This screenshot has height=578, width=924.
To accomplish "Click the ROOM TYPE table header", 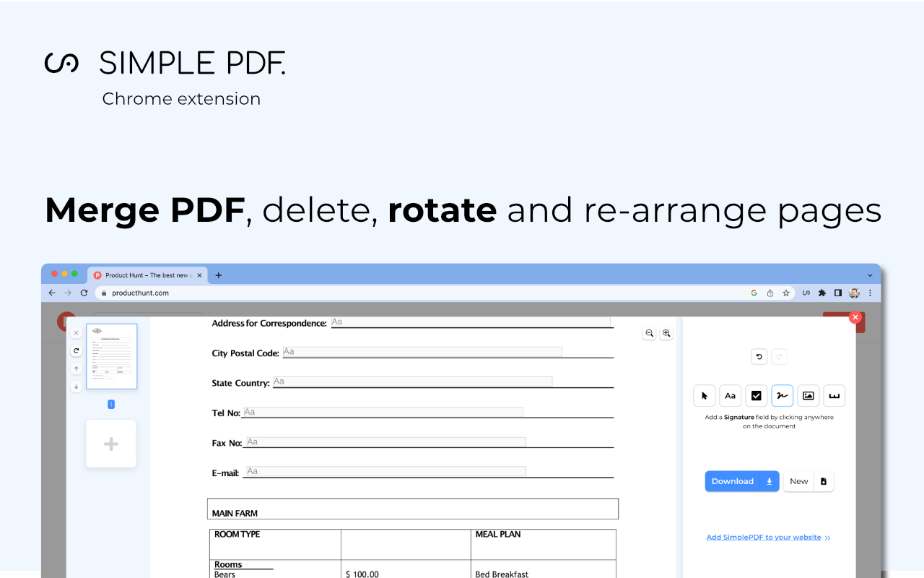I will [x=237, y=535].
